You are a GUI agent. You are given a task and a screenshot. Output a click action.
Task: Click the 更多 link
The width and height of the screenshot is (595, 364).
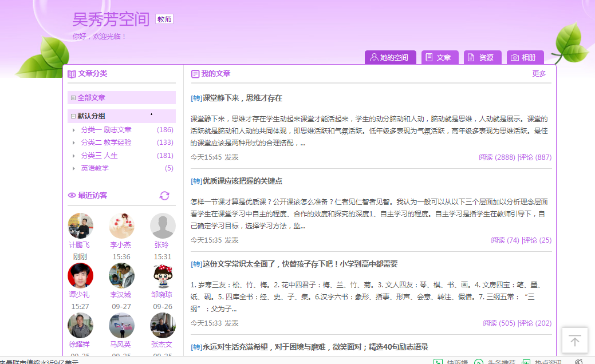[x=539, y=74]
